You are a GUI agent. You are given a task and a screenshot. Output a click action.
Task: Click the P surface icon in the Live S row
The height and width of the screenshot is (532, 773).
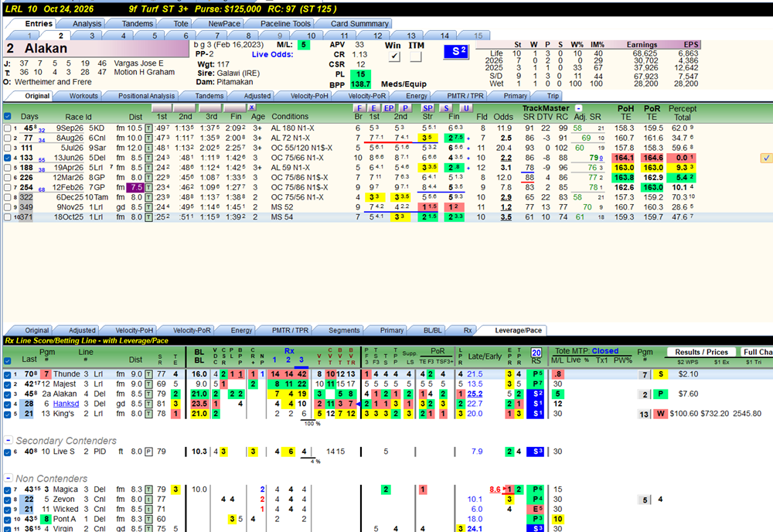pos(148,452)
